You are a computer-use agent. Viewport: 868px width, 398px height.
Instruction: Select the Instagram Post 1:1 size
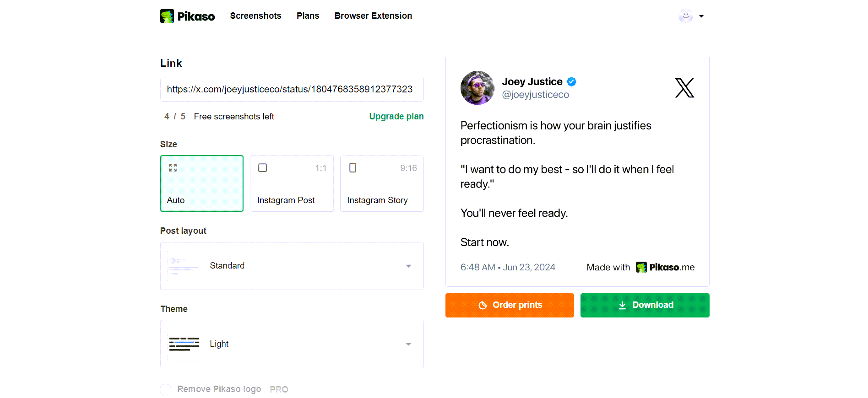click(292, 183)
